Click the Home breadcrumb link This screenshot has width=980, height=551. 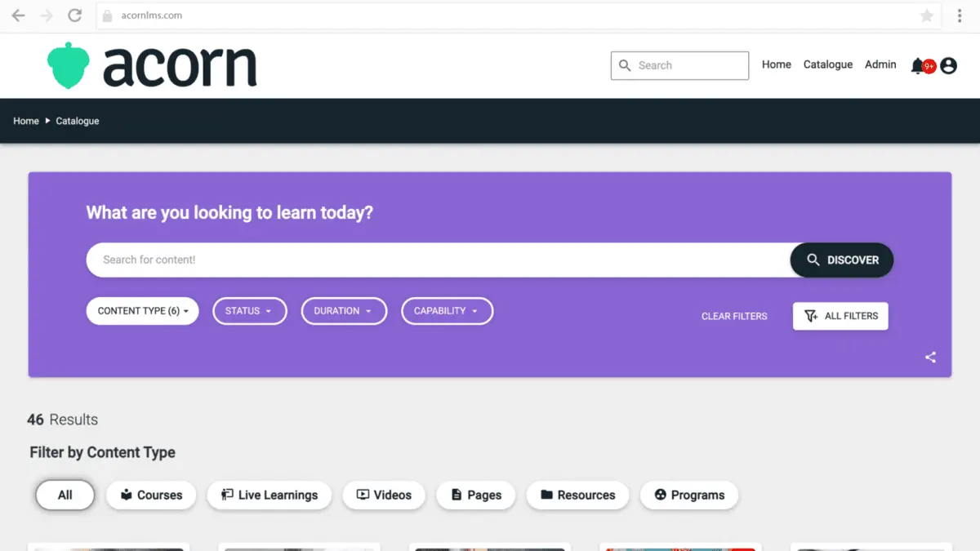(x=26, y=121)
